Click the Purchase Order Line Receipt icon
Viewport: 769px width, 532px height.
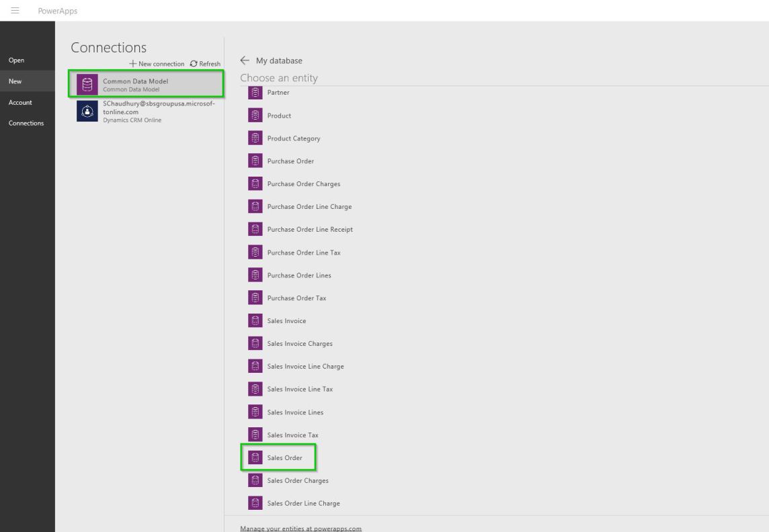(x=255, y=229)
